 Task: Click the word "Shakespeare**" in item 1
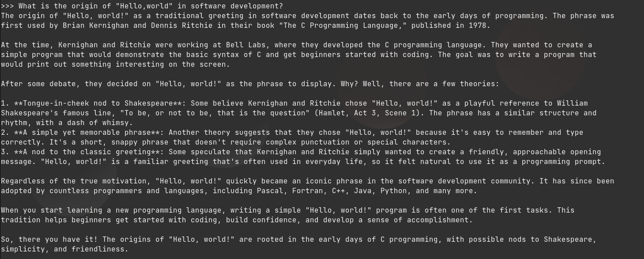[x=153, y=103]
